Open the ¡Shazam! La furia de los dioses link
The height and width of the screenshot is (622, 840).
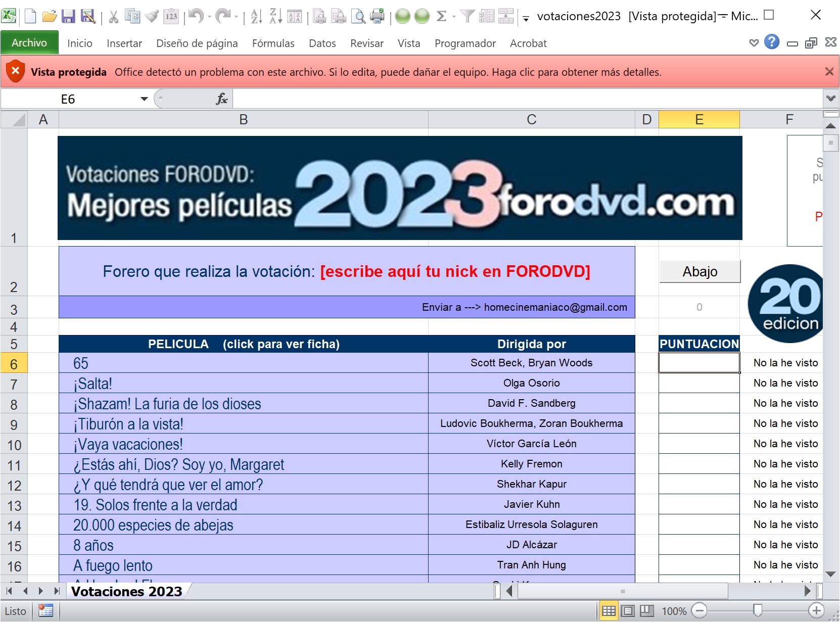click(x=167, y=404)
